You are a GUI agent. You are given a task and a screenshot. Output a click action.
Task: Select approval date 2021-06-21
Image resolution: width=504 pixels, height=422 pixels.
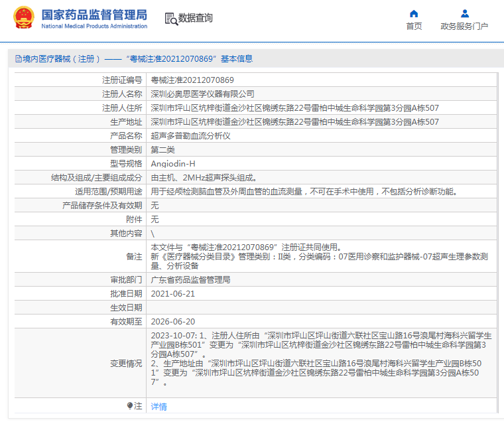173,294
